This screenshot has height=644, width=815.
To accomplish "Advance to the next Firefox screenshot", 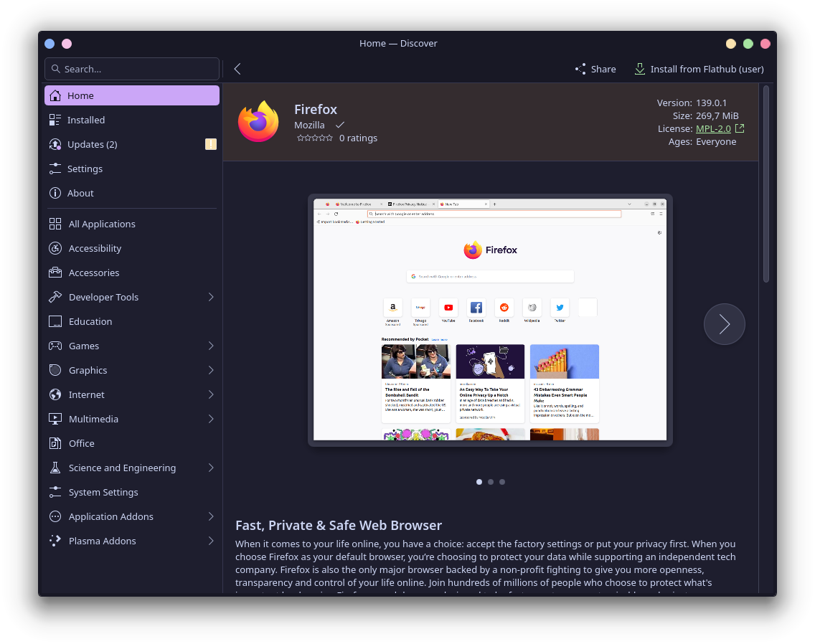I will tap(724, 324).
